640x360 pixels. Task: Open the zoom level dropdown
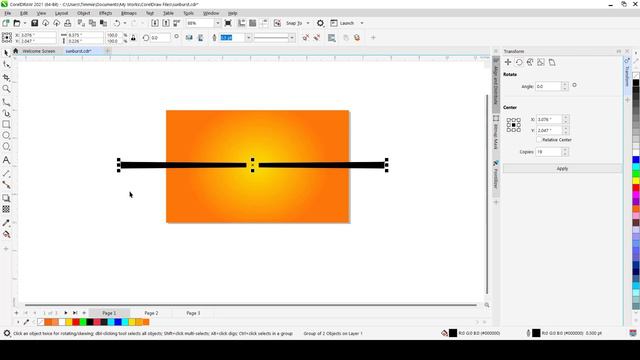pyautogui.click(x=217, y=23)
